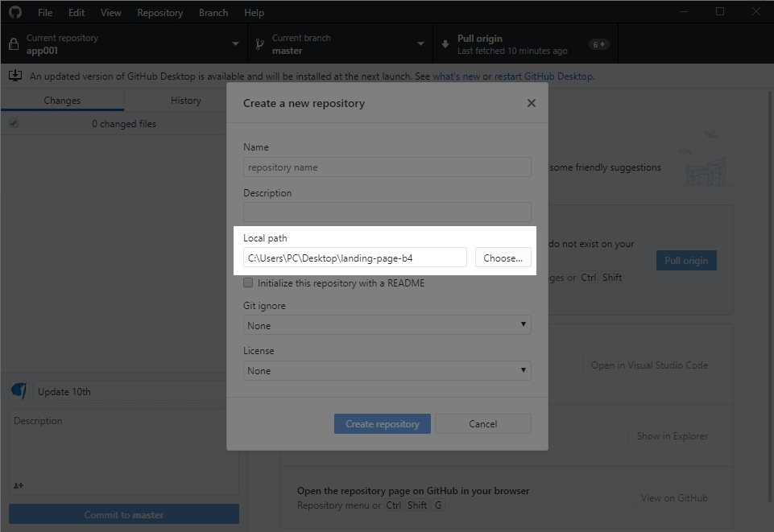
Task: Click the Choose... button for local path
Action: 503,258
